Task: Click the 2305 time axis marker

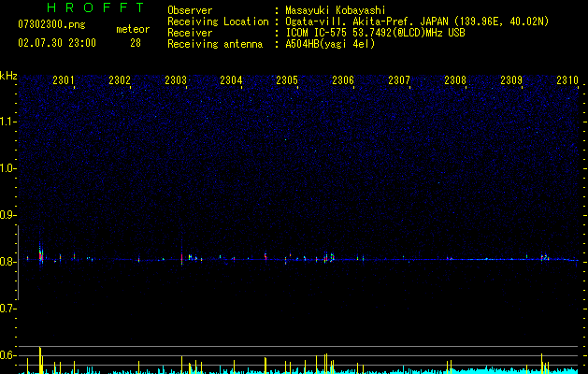Action: (x=287, y=80)
